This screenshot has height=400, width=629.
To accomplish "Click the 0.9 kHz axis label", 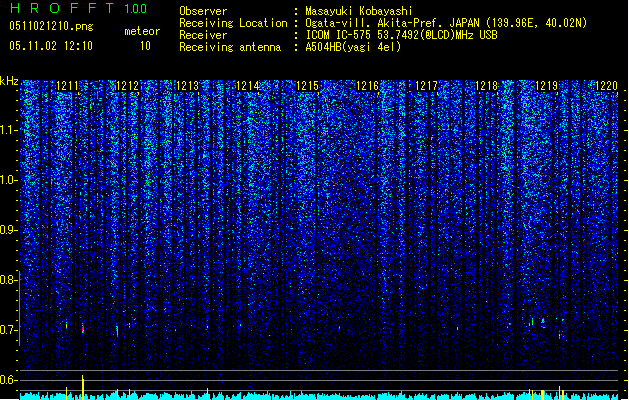I will [x=8, y=230].
